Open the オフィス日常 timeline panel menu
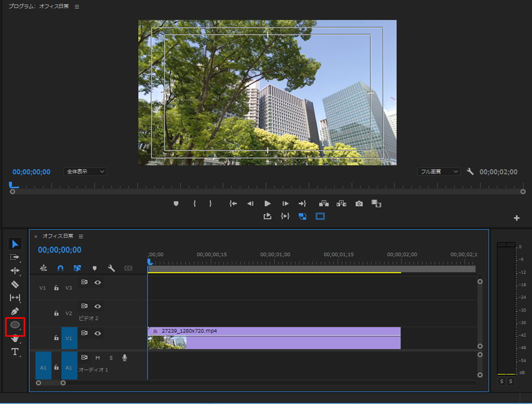 coord(81,237)
